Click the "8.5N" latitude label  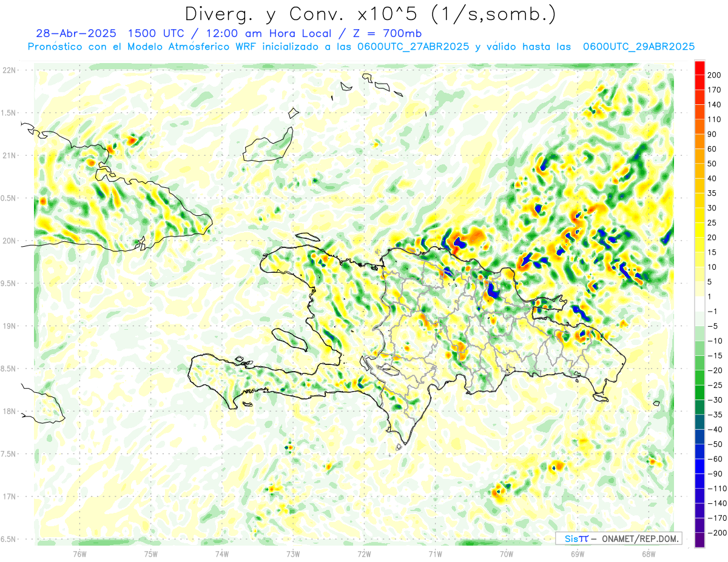click(9, 369)
